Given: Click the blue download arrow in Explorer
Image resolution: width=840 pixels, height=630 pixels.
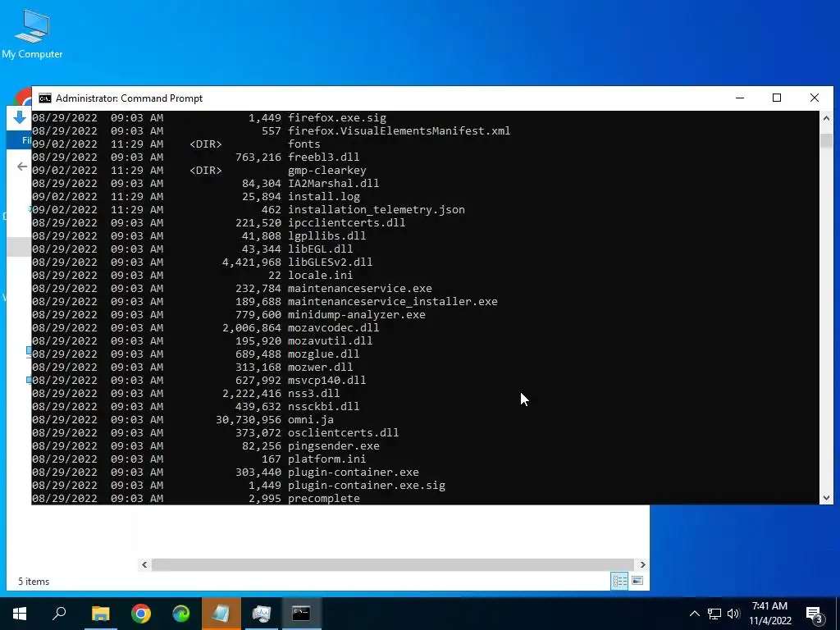Looking at the screenshot, I should [x=20, y=118].
